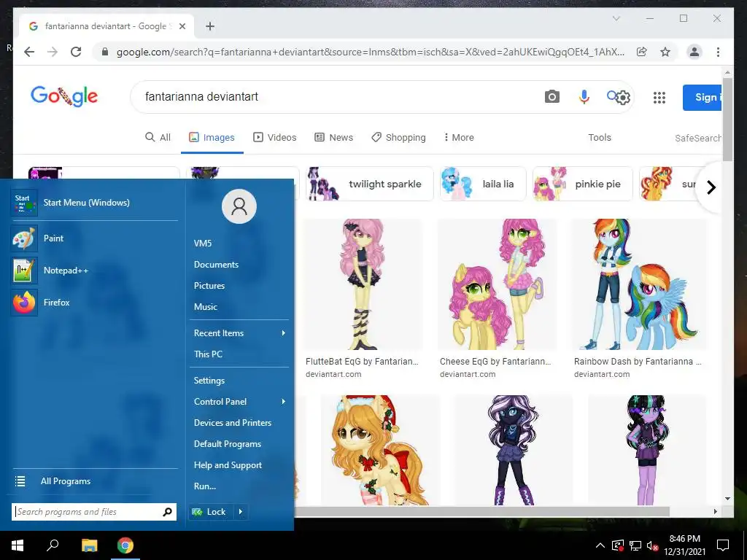Bookmark this page with the star icon
Screen dimensions: 747x560
[x=665, y=52]
